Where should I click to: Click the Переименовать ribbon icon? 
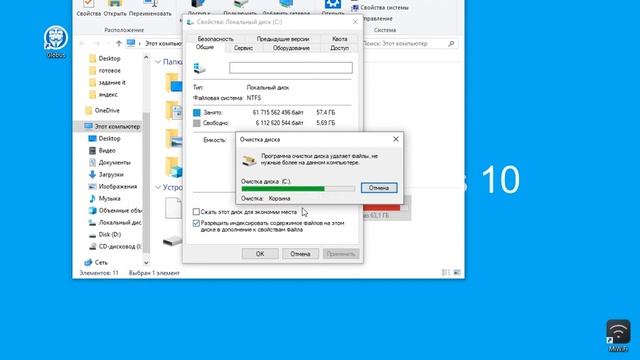point(150,8)
